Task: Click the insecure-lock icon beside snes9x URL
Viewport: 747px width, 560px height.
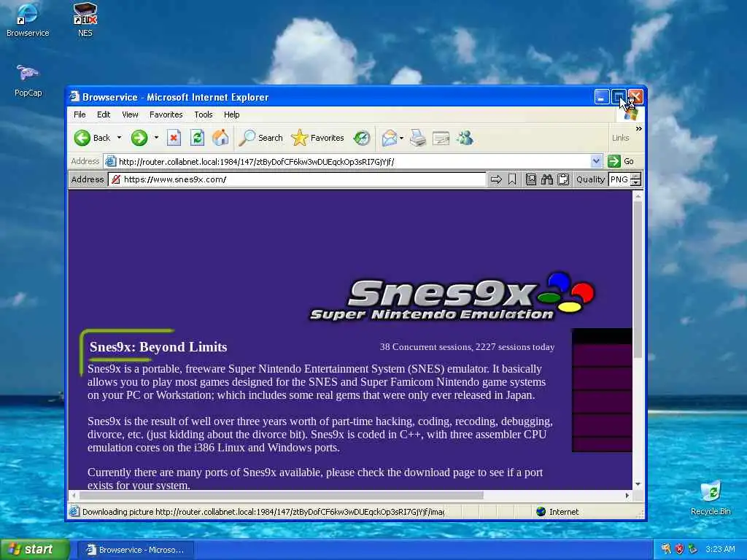Action: coord(116,179)
